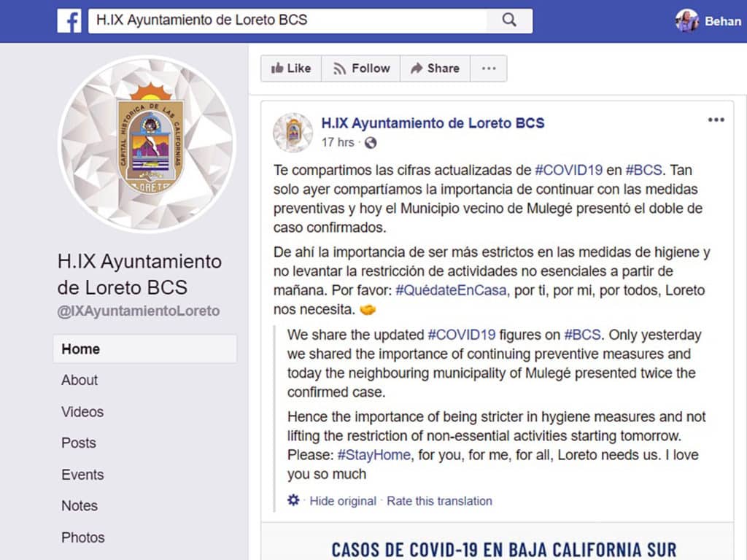Switch to the Photos section
The height and width of the screenshot is (560, 747).
point(82,537)
